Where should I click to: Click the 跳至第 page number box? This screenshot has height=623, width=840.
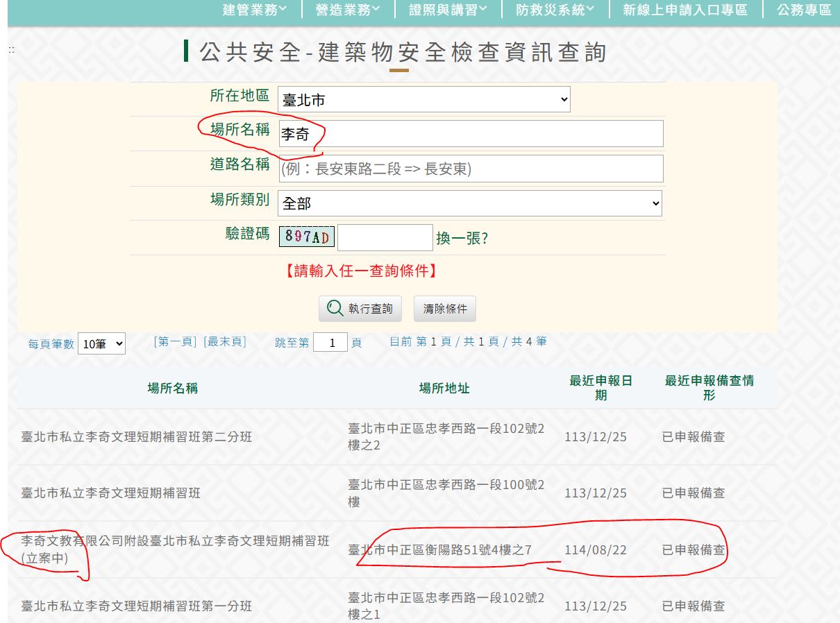coord(330,343)
